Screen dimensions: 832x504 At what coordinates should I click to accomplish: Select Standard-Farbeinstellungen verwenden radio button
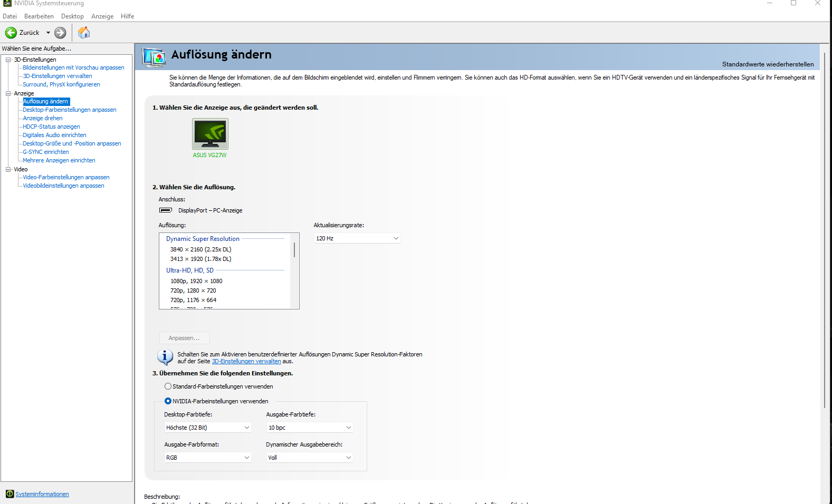pyautogui.click(x=168, y=386)
